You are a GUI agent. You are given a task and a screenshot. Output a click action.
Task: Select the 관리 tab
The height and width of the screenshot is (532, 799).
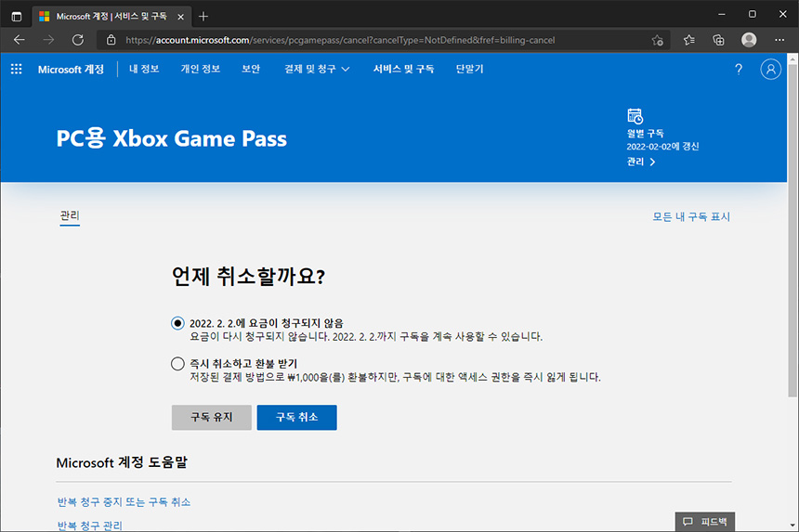70,215
